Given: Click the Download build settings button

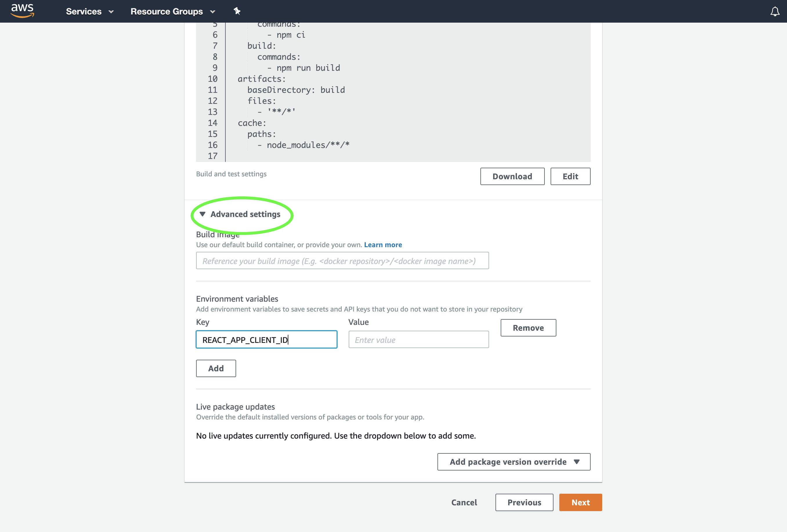Looking at the screenshot, I should coord(512,176).
